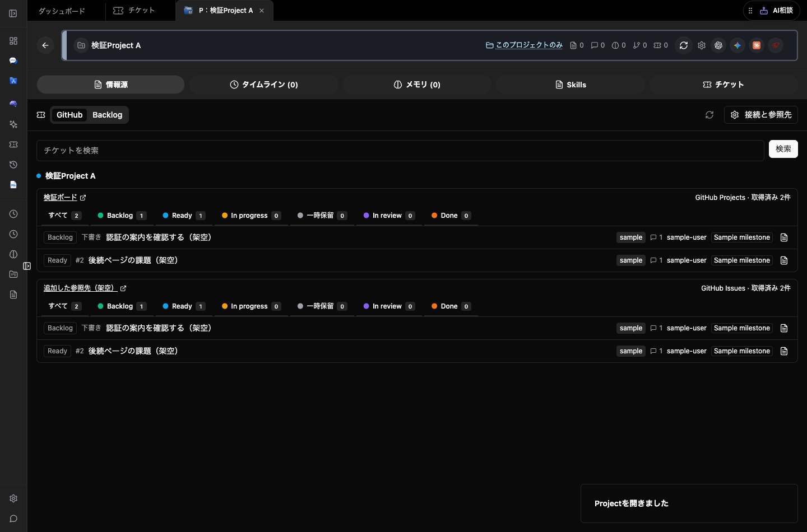Open the sparkles icon in the sidebar

13,124
